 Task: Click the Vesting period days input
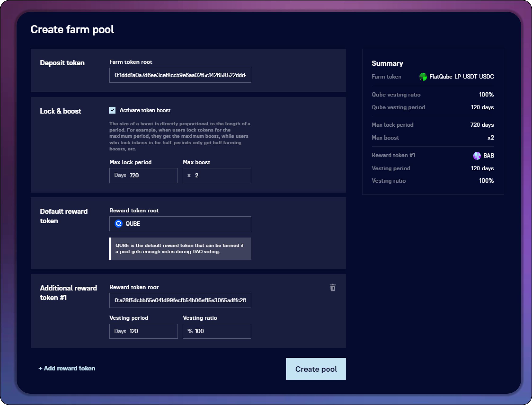(x=143, y=331)
